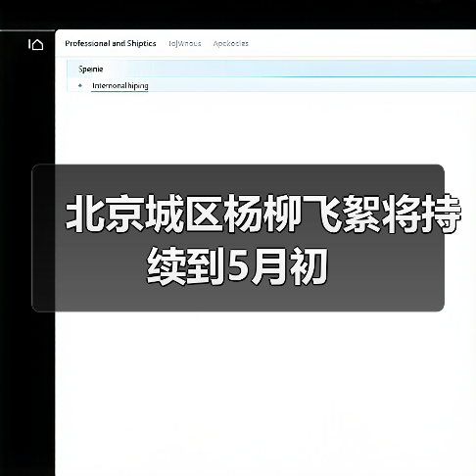The height and width of the screenshot is (476, 476).
Task: Switch to the lojWnous tab
Action: 185,43
